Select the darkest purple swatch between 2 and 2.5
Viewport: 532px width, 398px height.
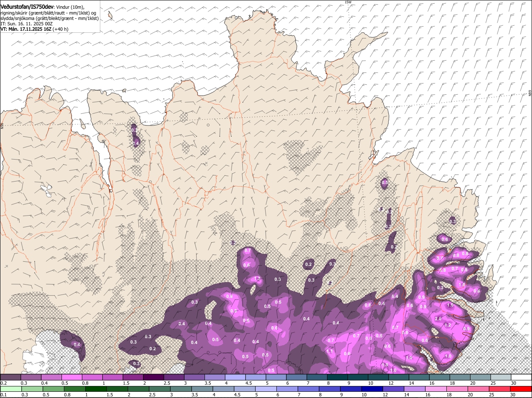click(x=153, y=377)
